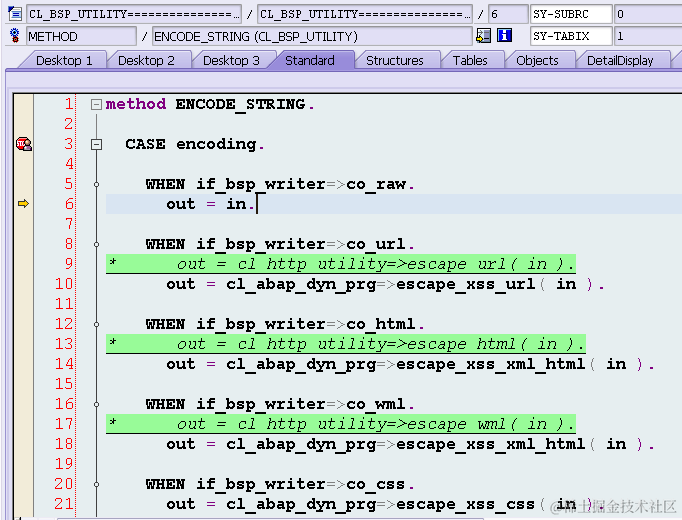Image resolution: width=682 pixels, height=520 pixels.
Task: Click the ENCODE_STRING (CL_BSP_UTILITY) field
Action: point(312,36)
